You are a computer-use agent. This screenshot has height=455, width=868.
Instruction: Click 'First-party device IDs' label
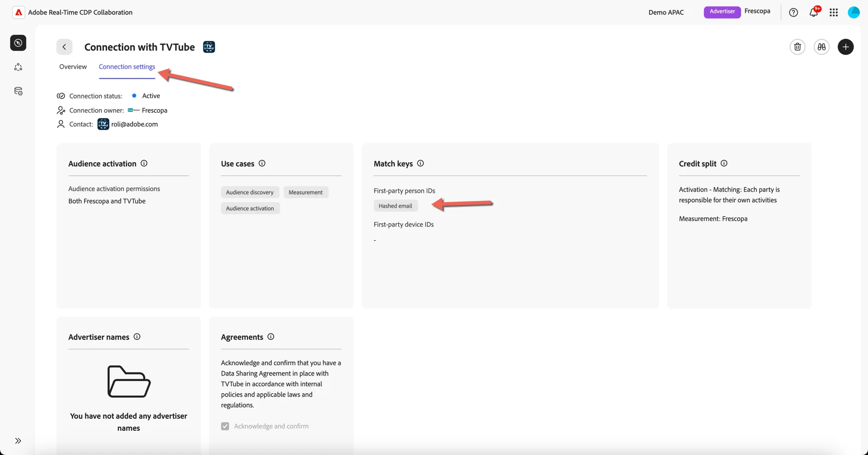(404, 225)
